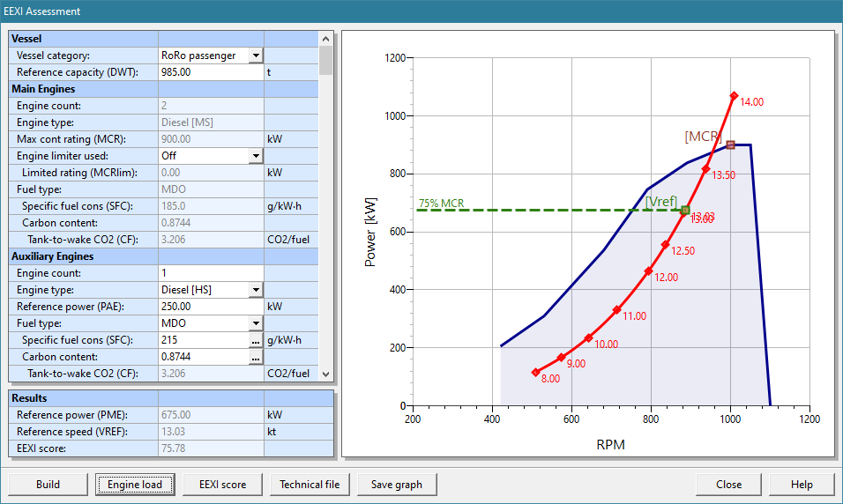This screenshot has width=843, height=504.
Task: Click the Help button
Action: coord(802,484)
